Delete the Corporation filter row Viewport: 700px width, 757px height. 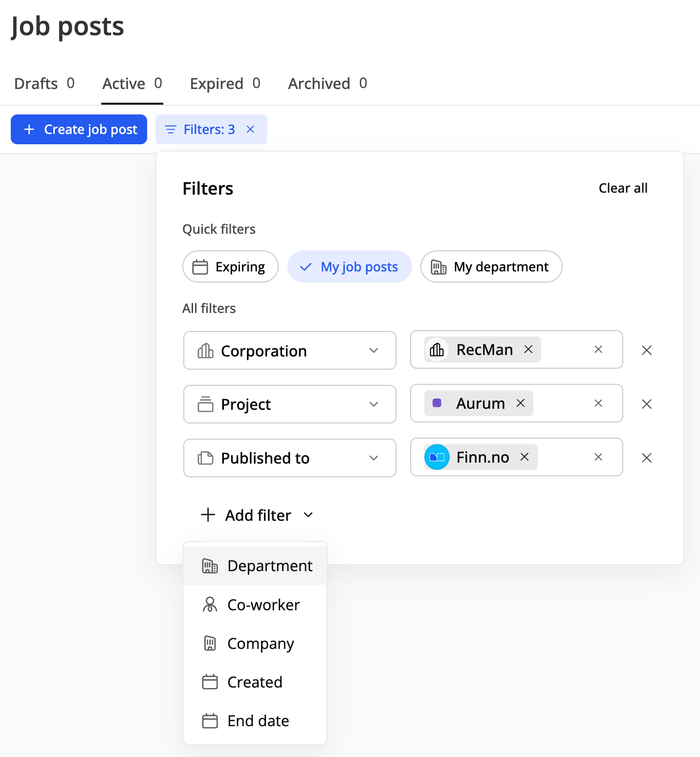click(646, 351)
